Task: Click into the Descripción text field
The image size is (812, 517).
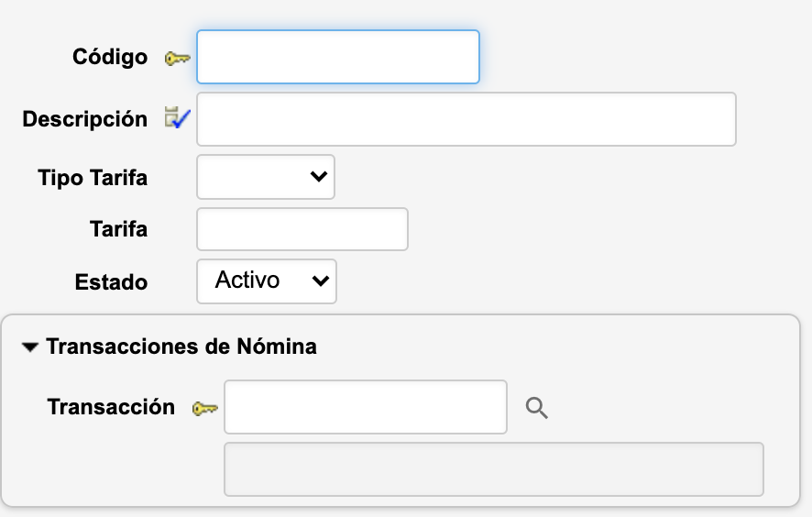Action: click(466, 119)
